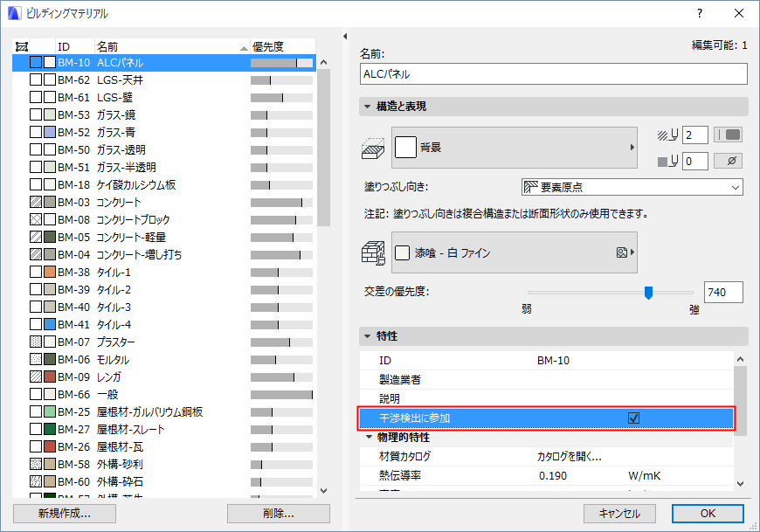The width and height of the screenshot is (760, 532).
Task: Open the 背景 cut fill selector
Action: [515, 148]
